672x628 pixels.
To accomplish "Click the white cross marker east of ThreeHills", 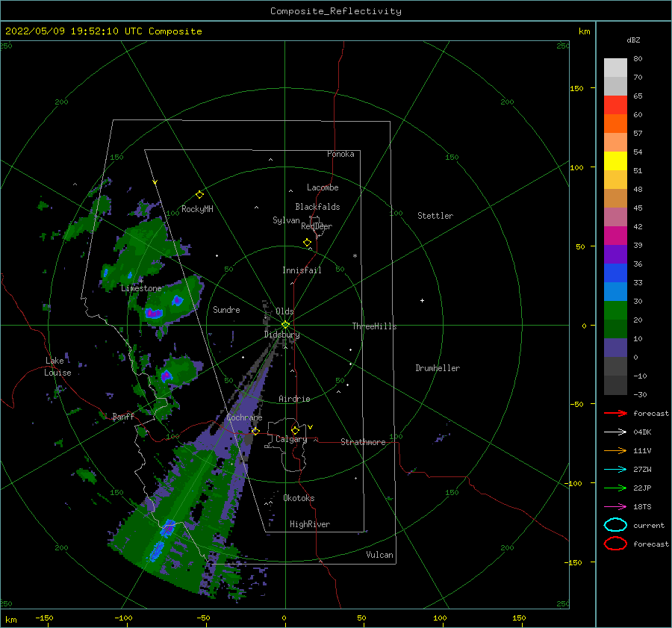I will pos(422,300).
